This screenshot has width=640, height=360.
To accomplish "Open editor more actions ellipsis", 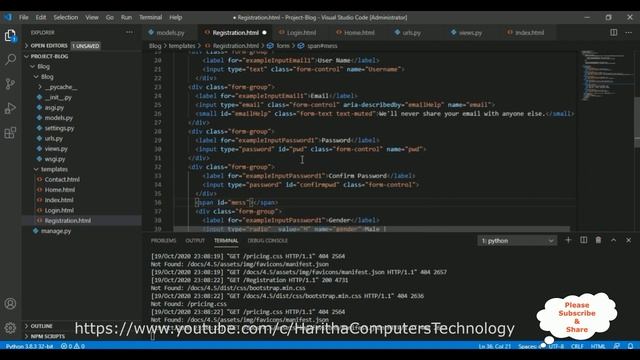I will (x=629, y=32).
